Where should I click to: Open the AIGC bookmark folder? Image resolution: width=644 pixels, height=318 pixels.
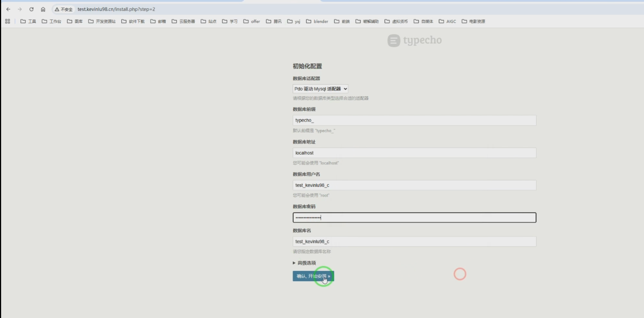click(x=447, y=21)
